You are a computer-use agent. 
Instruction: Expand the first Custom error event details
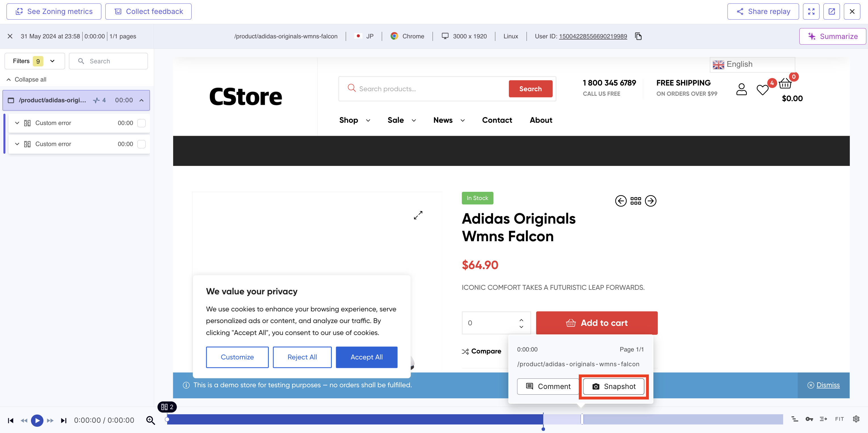(17, 123)
